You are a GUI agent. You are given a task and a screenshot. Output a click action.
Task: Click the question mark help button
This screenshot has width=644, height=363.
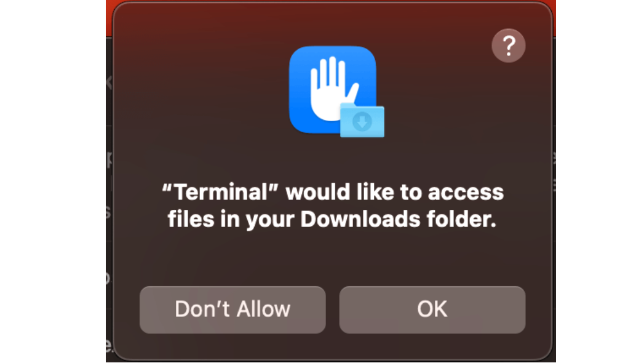508,46
